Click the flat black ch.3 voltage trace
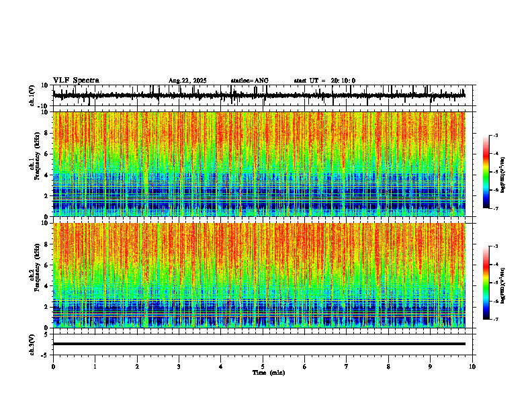This screenshot has height=411, width=532. (x=259, y=344)
